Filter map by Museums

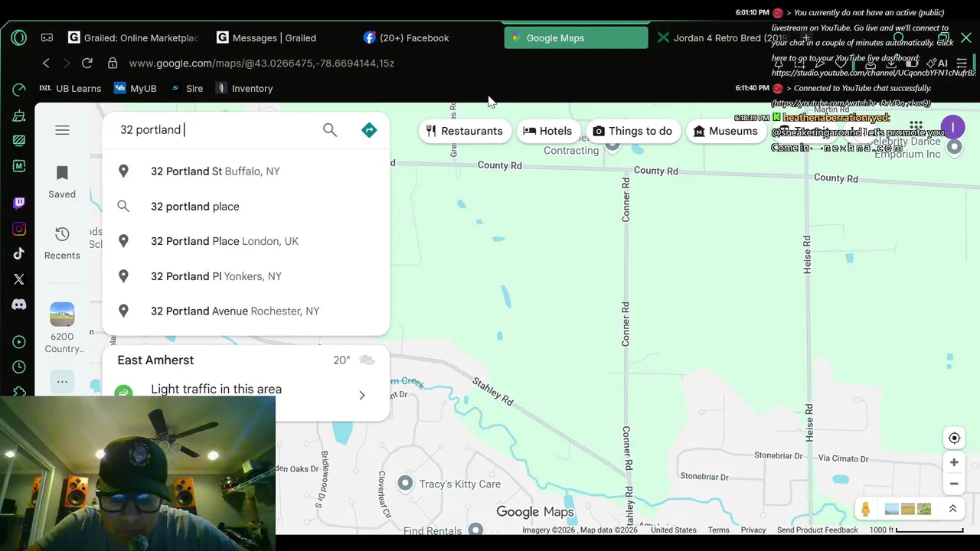tap(725, 131)
